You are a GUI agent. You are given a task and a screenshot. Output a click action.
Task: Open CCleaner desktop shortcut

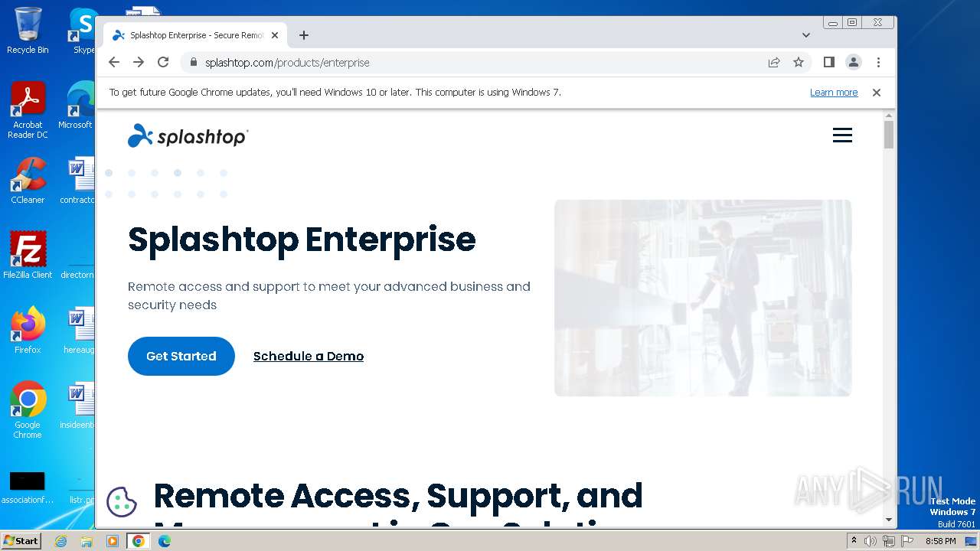(x=28, y=181)
